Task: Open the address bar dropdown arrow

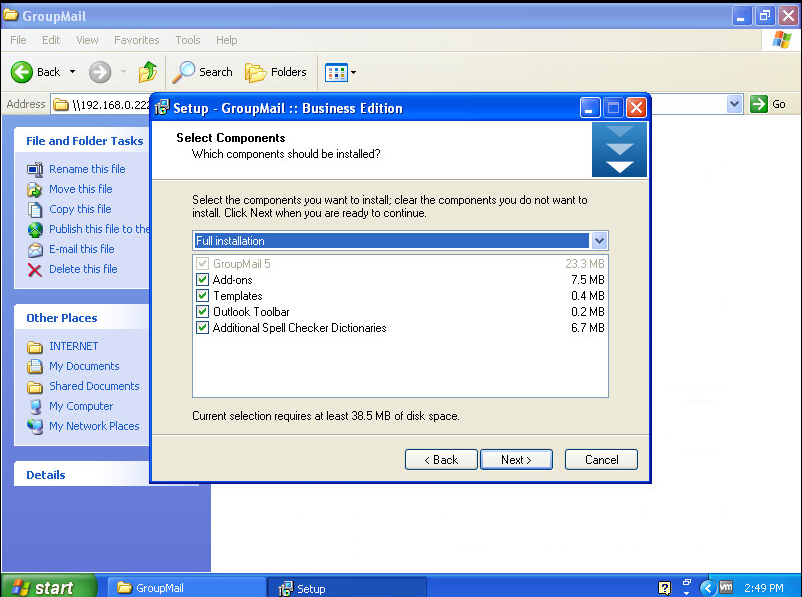Action: pyautogui.click(x=735, y=104)
